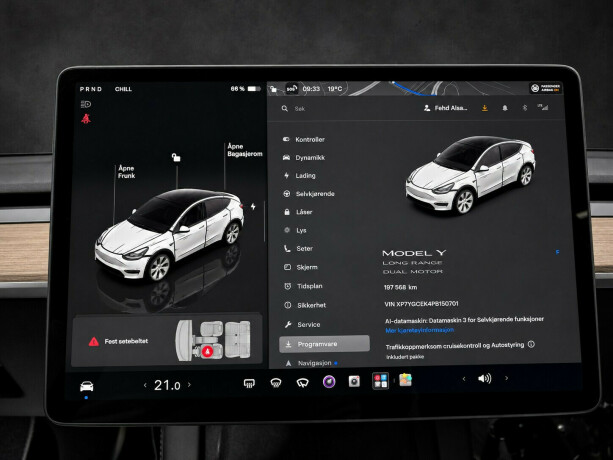Tap the CHILL drive mode label
This screenshot has width=613, height=460.
[x=123, y=89]
